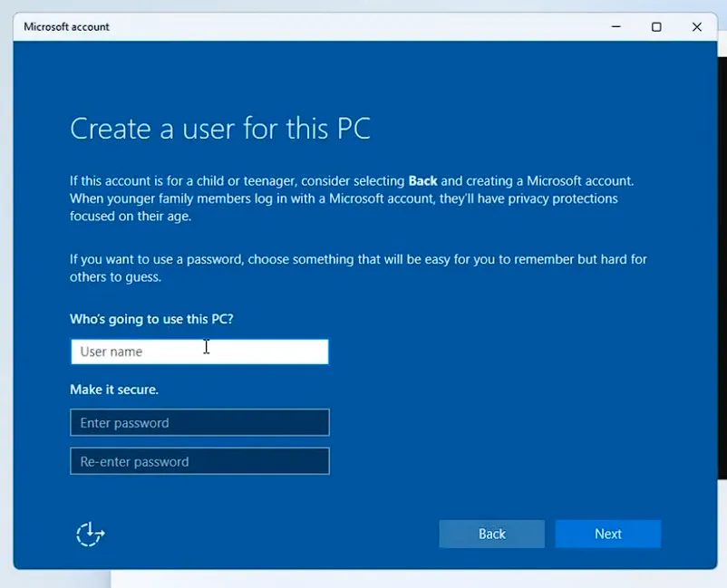Image resolution: width=727 pixels, height=588 pixels.
Task: Select the bold Back word in paragraph
Action: coord(422,181)
